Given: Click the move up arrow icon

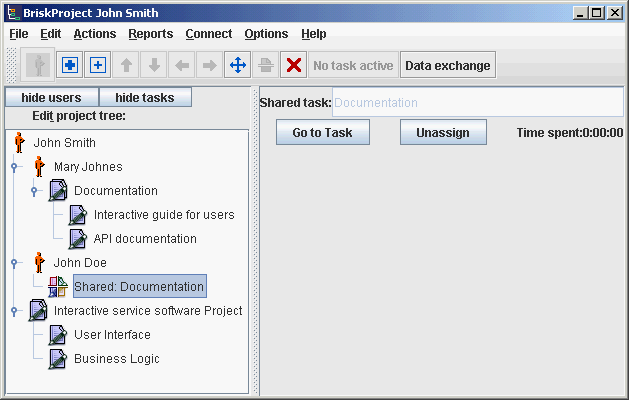Looking at the screenshot, I should [x=126, y=66].
